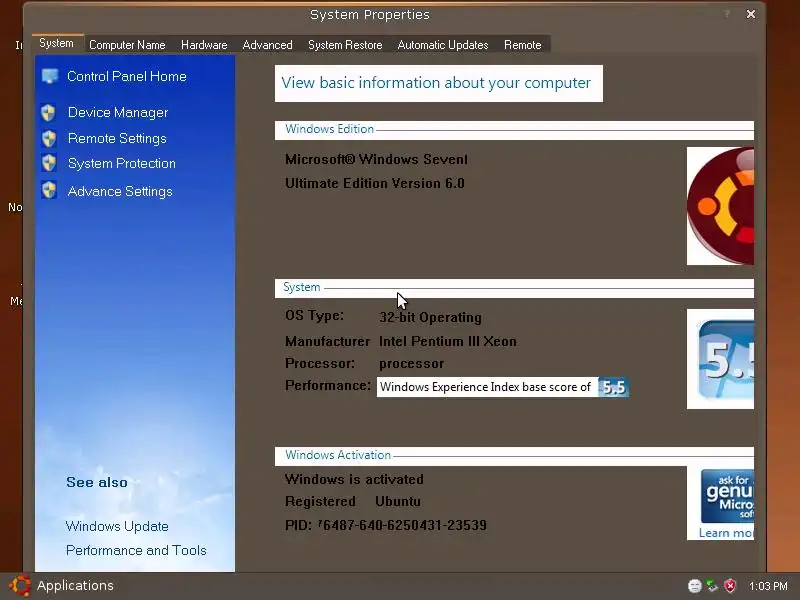
Task: Click the Ubuntu logo beside Applications
Action: 20,585
